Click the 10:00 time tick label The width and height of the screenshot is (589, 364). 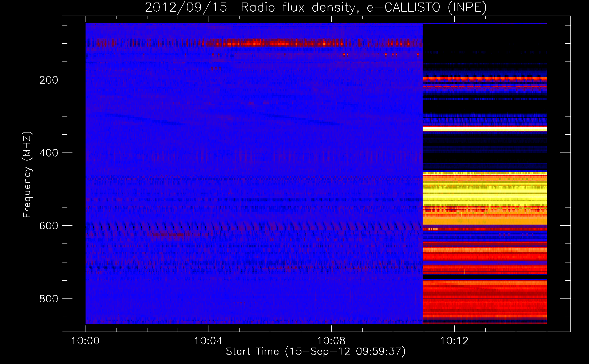[86, 341]
